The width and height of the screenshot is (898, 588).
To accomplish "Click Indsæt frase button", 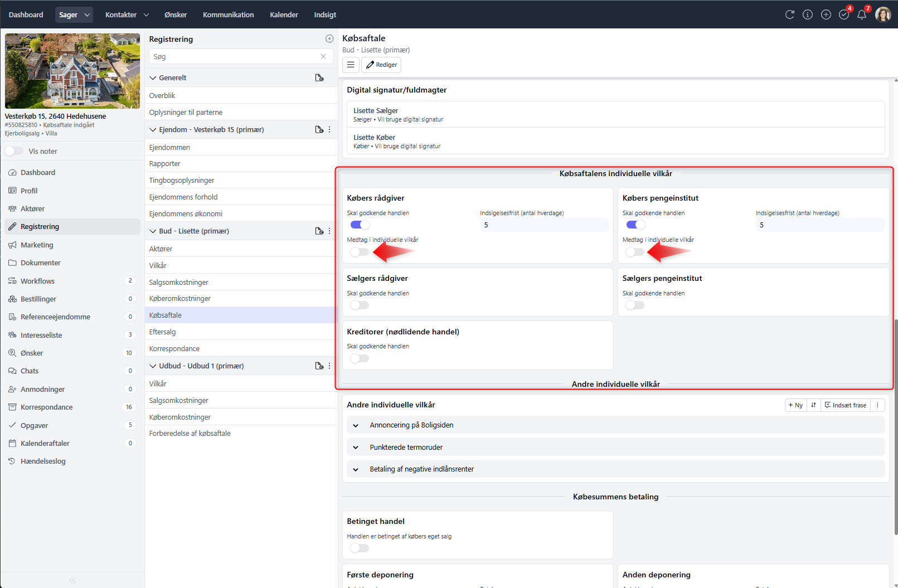I will (845, 405).
